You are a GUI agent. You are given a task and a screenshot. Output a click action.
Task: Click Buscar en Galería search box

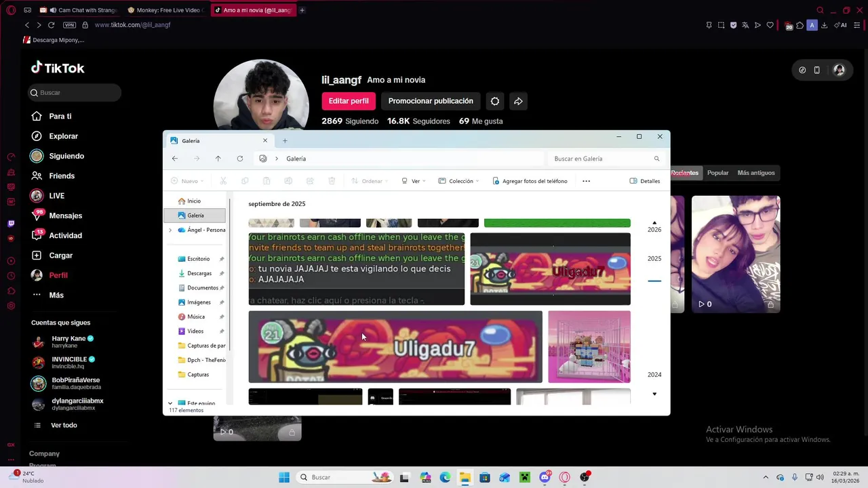(607, 159)
